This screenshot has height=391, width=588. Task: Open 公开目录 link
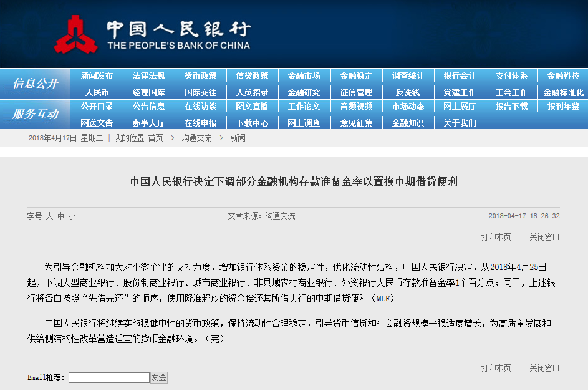[97, 107]
